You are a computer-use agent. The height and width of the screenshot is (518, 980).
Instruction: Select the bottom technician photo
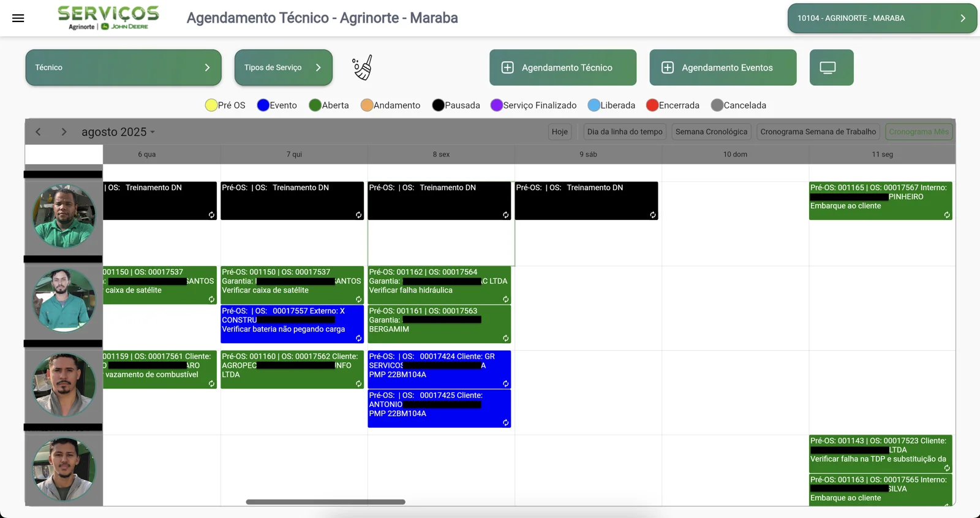pyautogui.click(x=64, y=469)
